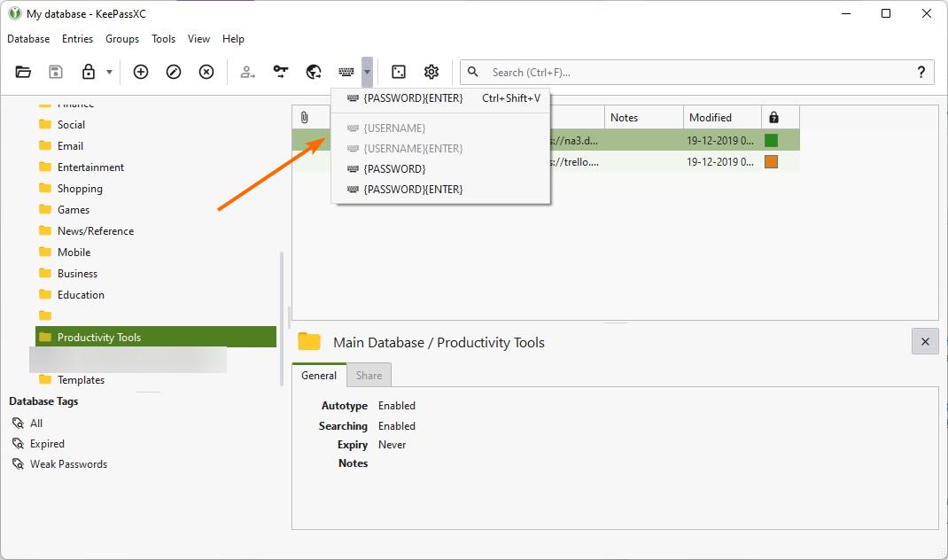Maximize the KeePassXC window

pos(886,13)
